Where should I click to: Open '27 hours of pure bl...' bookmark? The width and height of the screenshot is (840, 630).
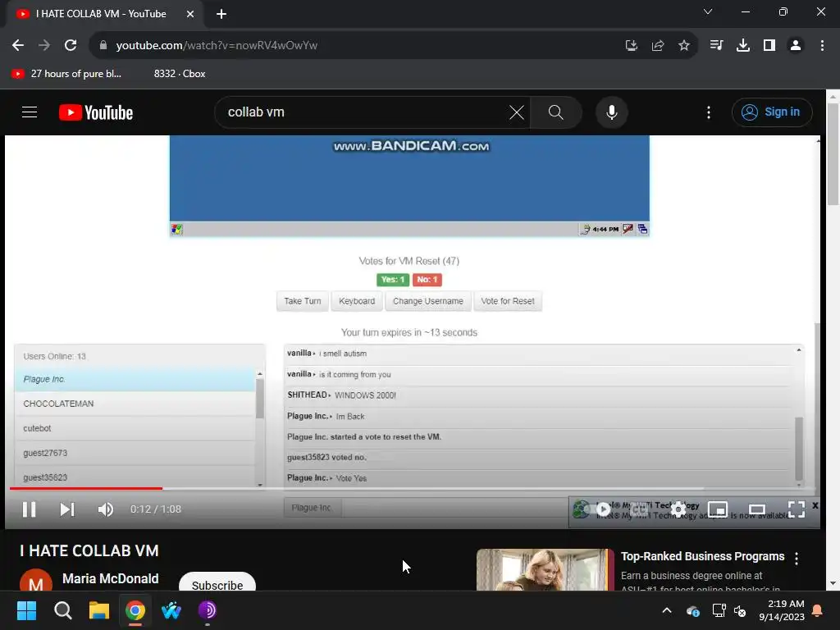[67, 74]
